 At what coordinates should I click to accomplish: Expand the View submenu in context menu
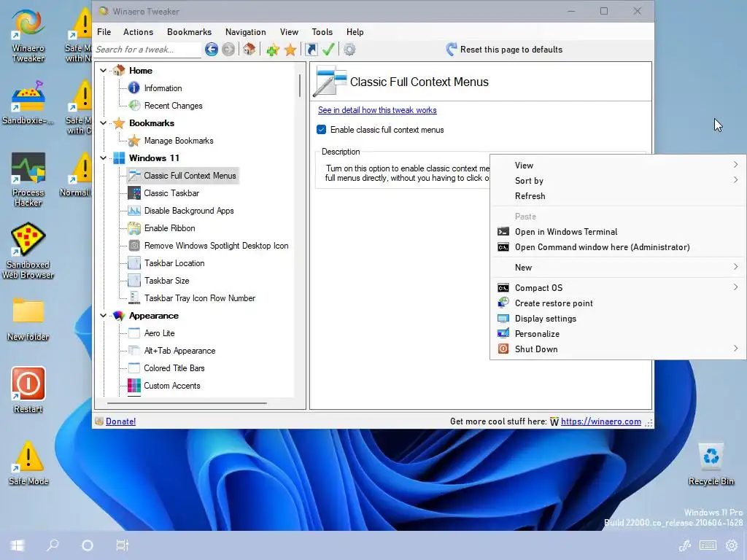point(618,166)
